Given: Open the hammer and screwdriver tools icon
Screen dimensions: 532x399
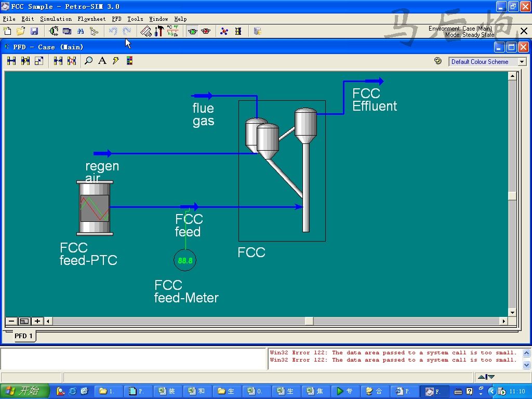Looking at the screenshot, I should coord(159,31).
